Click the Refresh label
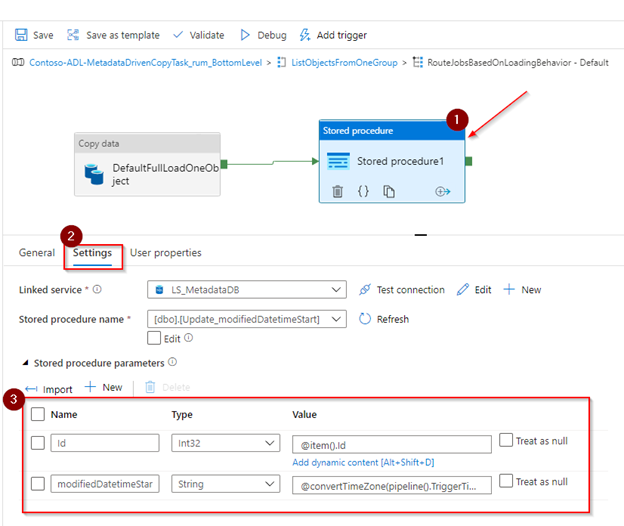 [x=393, y=319]
